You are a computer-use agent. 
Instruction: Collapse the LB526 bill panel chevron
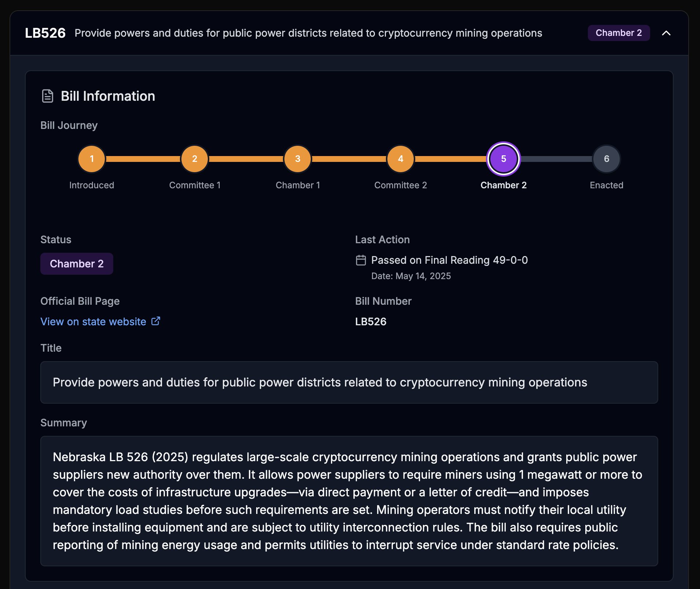click(666, 33)
